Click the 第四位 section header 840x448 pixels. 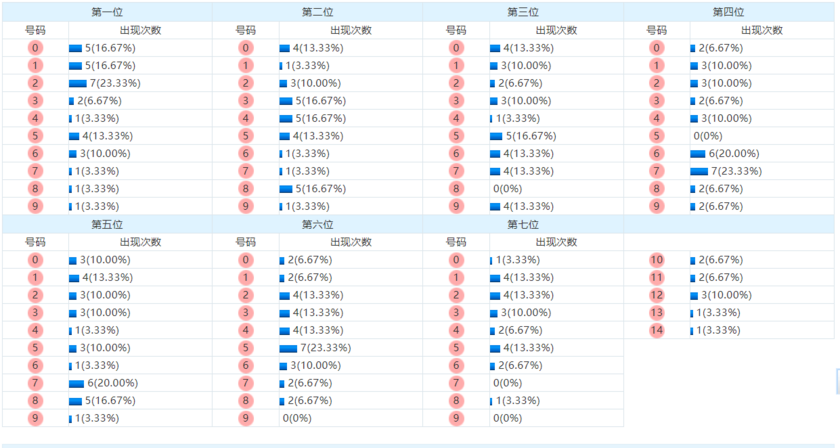click(728, 12)
